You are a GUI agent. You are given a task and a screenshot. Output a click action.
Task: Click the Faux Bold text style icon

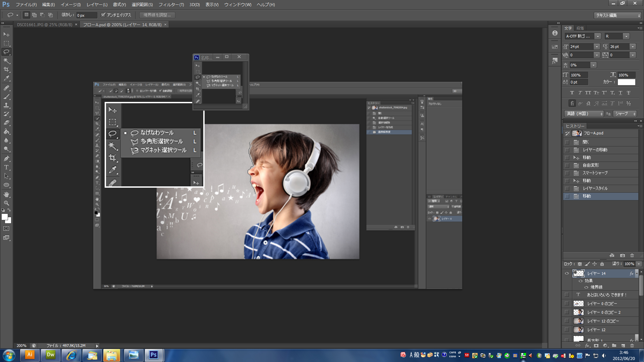click(x=572, y=93)
